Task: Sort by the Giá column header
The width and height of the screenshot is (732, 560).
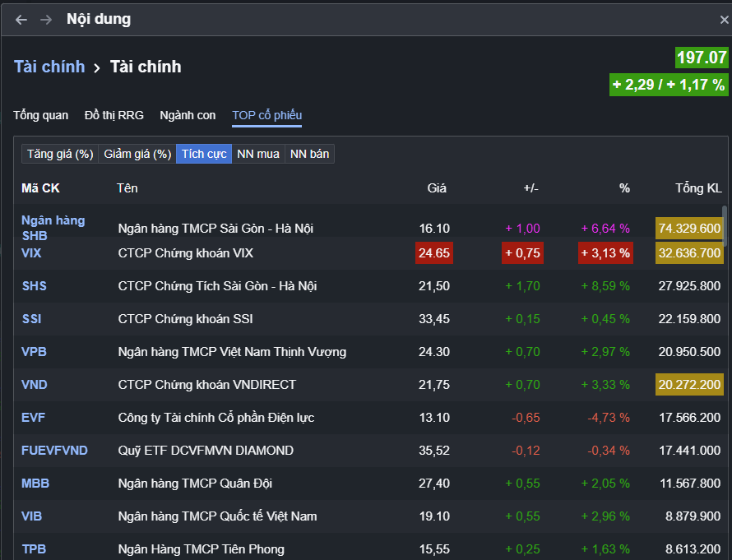Action: coord(437,188)
